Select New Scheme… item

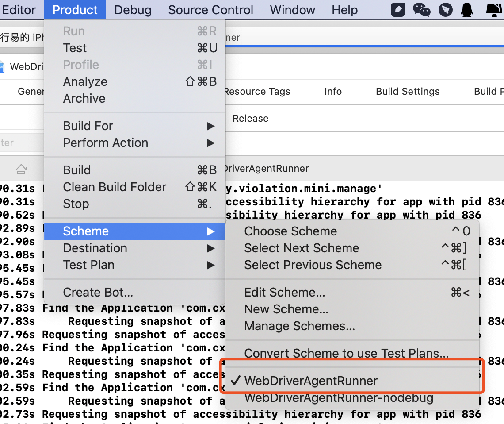[x=352, y=309]
